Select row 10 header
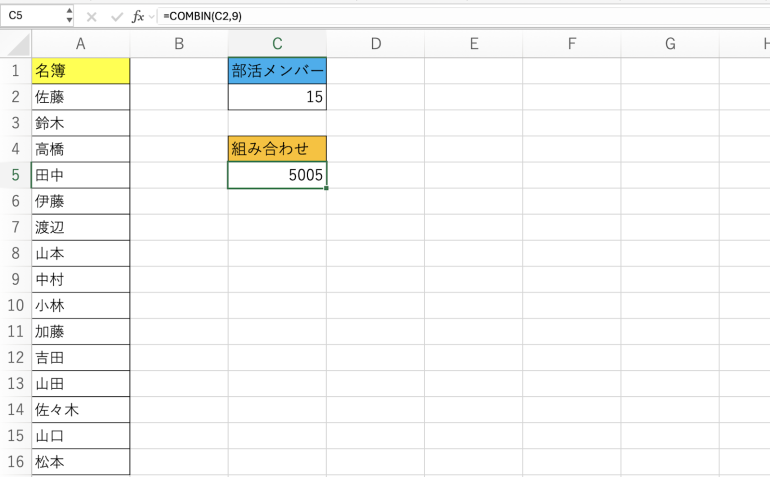Image resolution: width=770 pixels, height=477 pixels. click(x=16, y=305)
